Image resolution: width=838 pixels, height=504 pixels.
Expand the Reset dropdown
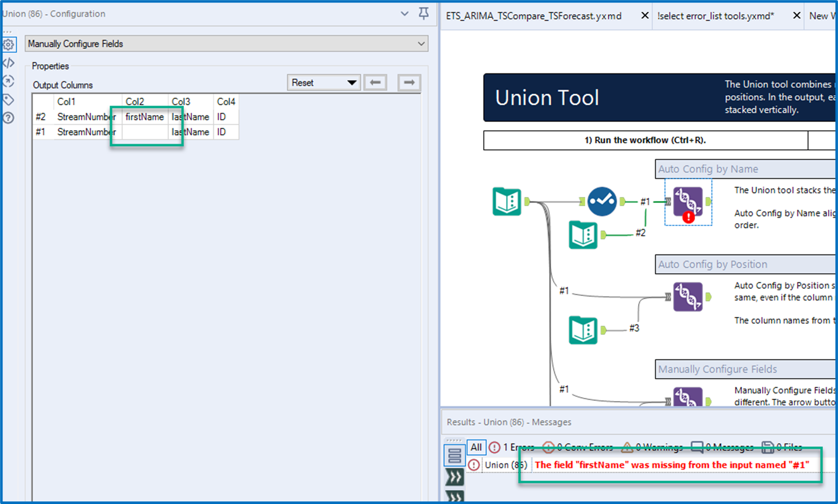pyautogui.click(x=323, y=82)
